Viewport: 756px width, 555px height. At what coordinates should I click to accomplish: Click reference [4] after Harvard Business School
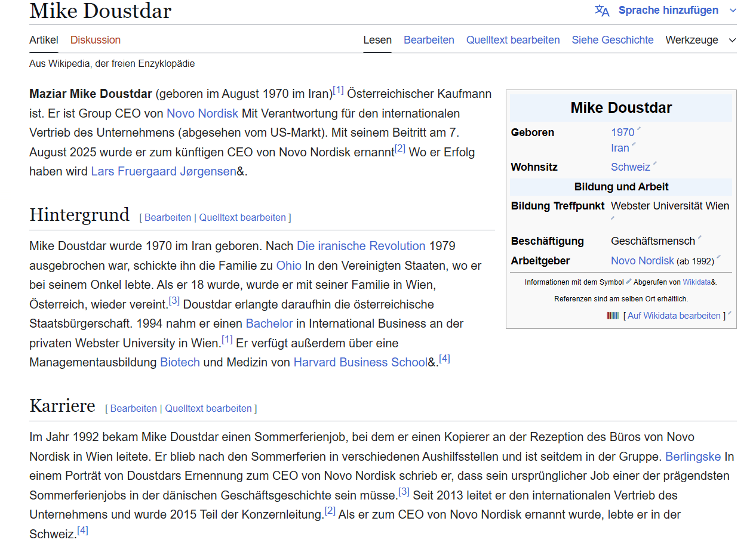445,359
